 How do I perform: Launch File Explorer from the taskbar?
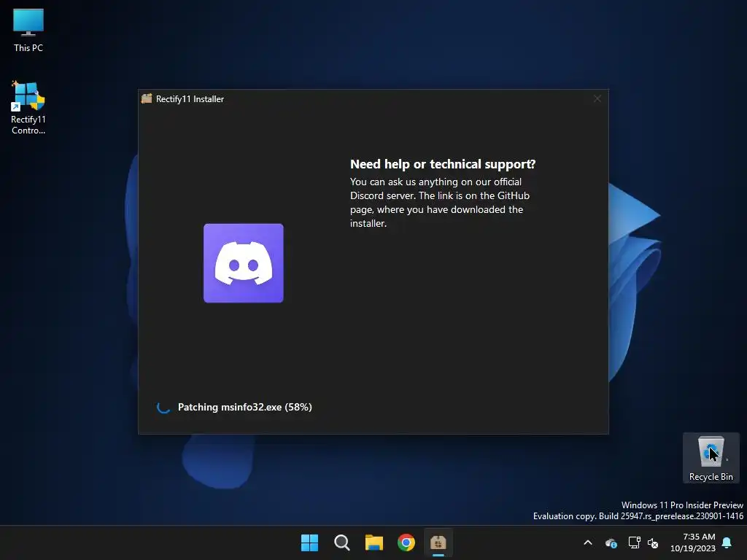click(x=374, y=542)
